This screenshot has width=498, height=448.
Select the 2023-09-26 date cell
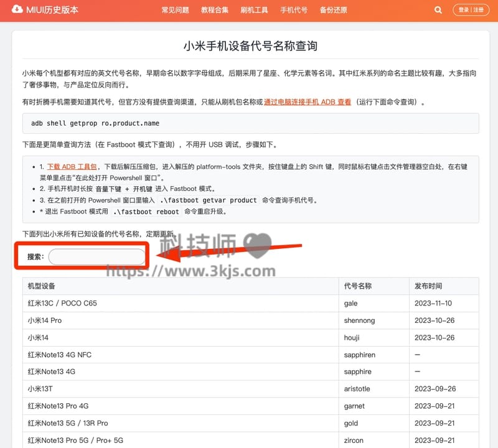click(x=444, y=389)
